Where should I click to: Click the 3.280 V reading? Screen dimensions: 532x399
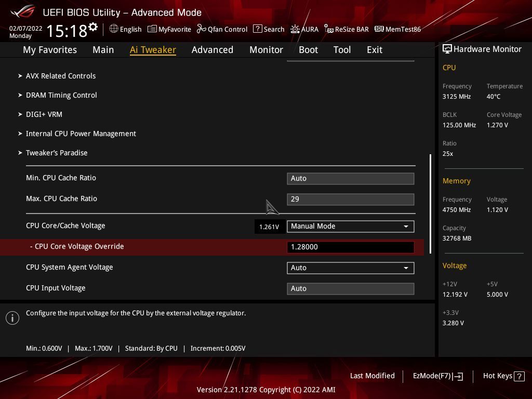pyautogui.click(x=453, y=323)
